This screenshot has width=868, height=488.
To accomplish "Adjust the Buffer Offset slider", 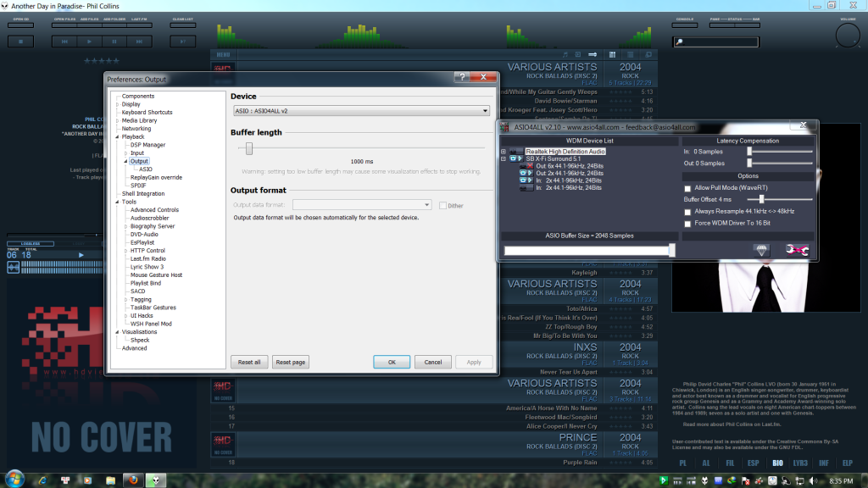I will pos(762,199).
